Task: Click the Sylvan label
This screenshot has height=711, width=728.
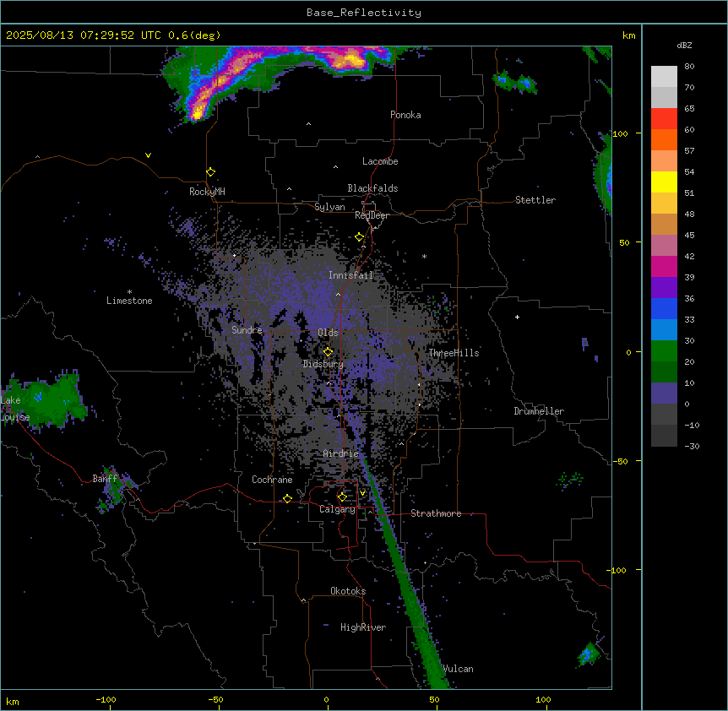Action: tap(329, 207)
